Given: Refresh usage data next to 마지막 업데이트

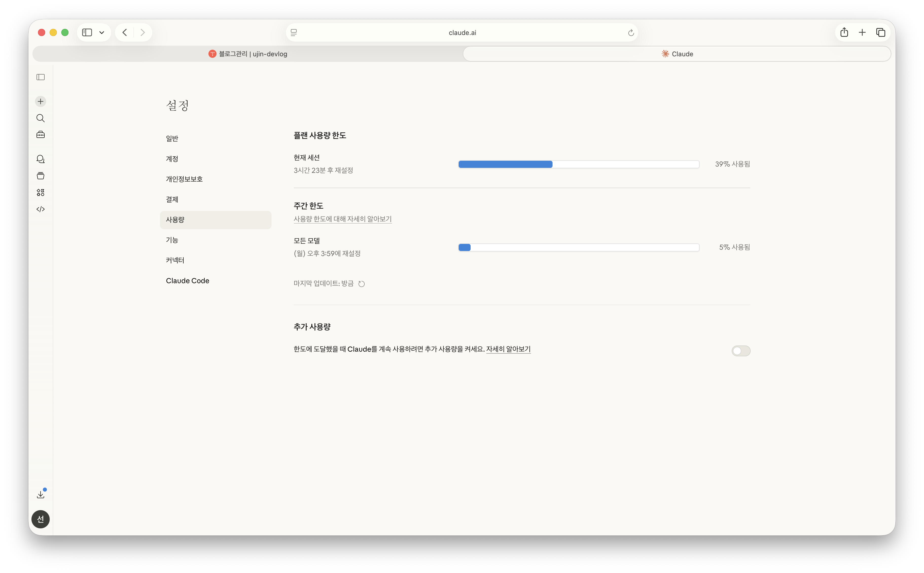Looking at the screenshot, I should 362,284.
